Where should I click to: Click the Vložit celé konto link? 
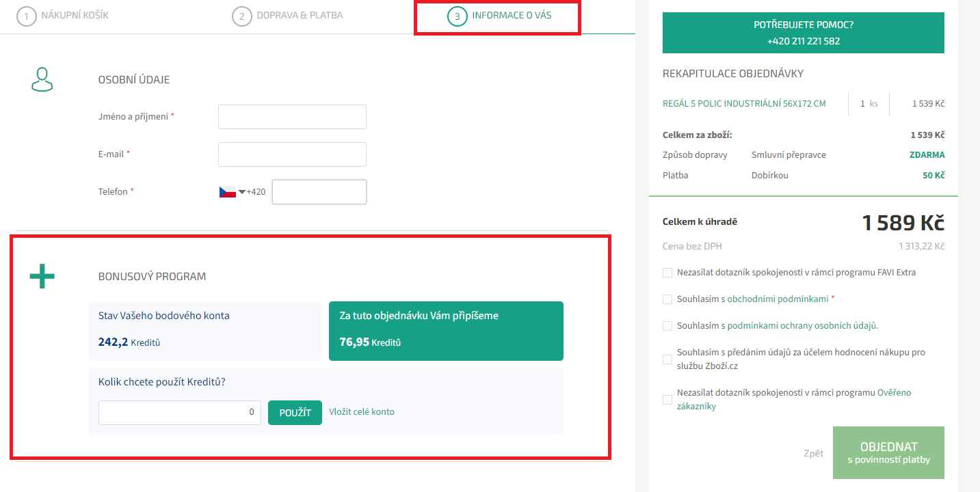362,412
